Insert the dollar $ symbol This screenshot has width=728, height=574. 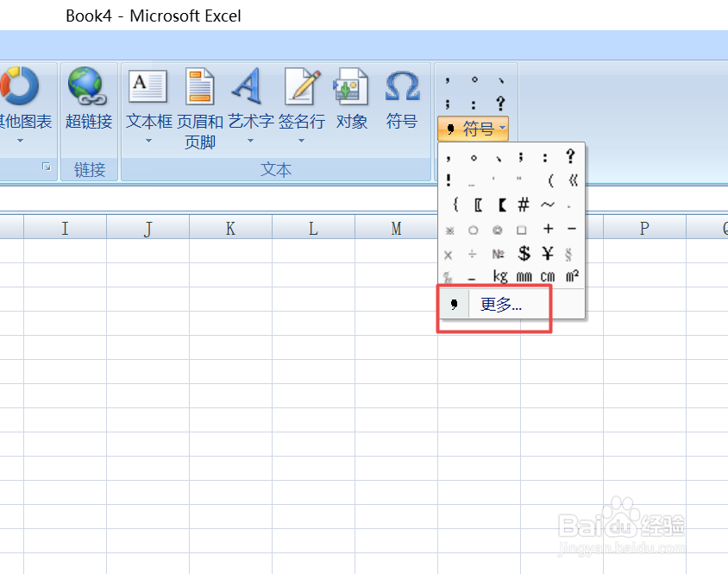coord(524,253)
